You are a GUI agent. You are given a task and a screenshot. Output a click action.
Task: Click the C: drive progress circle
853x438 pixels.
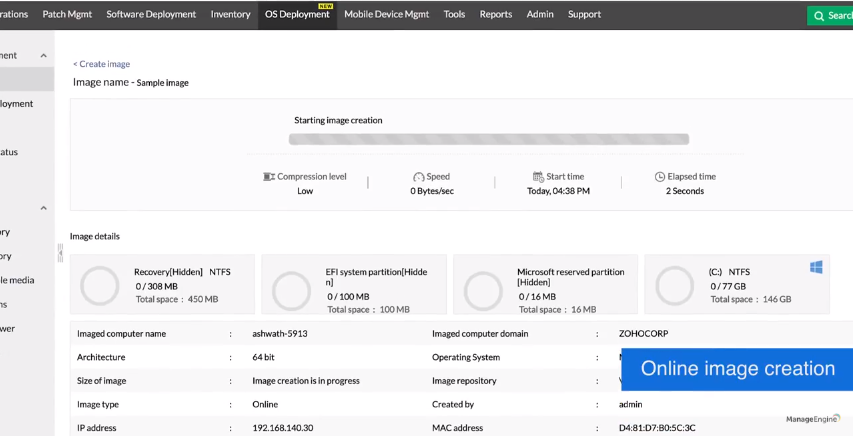click(675, 286)
